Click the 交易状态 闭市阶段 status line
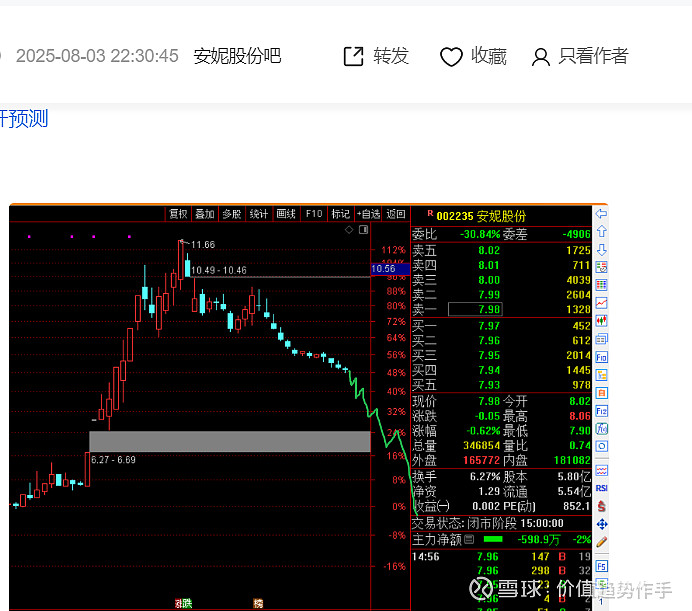 pyautogui.click(x=488, y=524)
